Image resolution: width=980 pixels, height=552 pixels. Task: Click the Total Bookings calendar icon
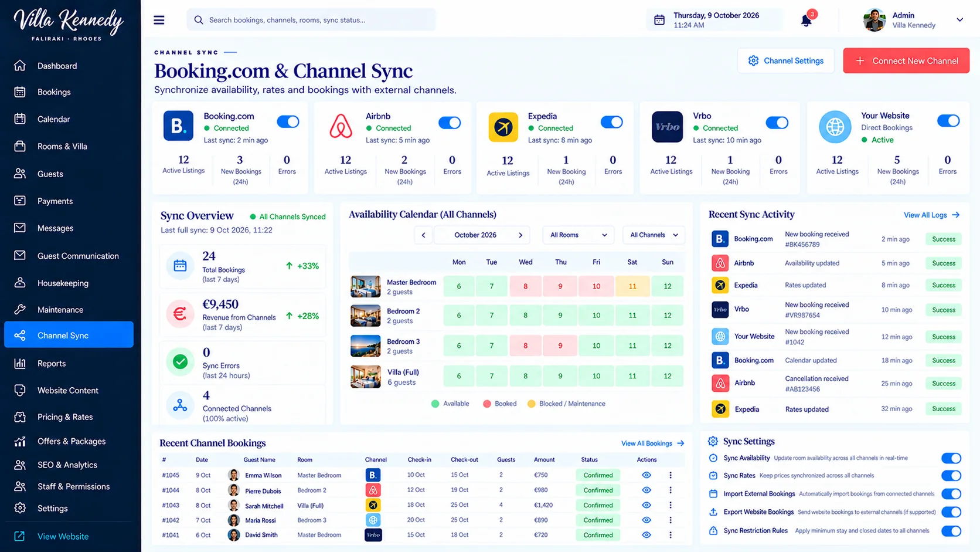(180, 266)
